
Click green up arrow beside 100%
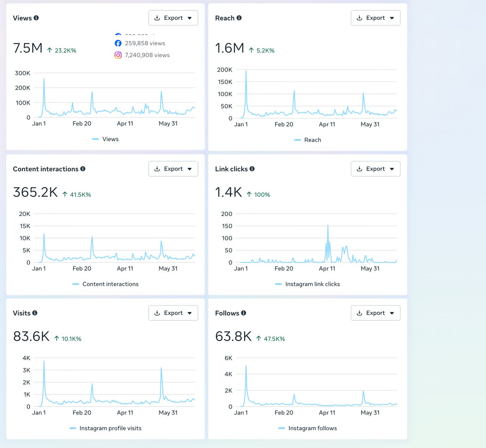[249, 194]
